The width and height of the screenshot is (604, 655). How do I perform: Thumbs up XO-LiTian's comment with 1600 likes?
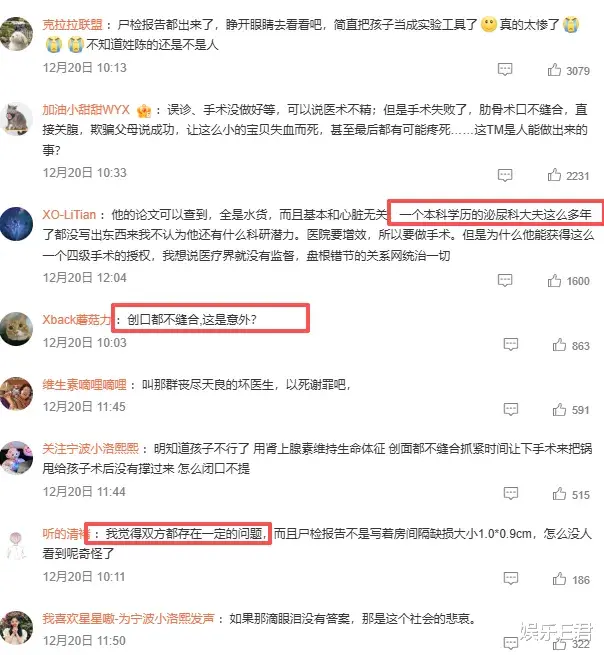tap(554, 280)
